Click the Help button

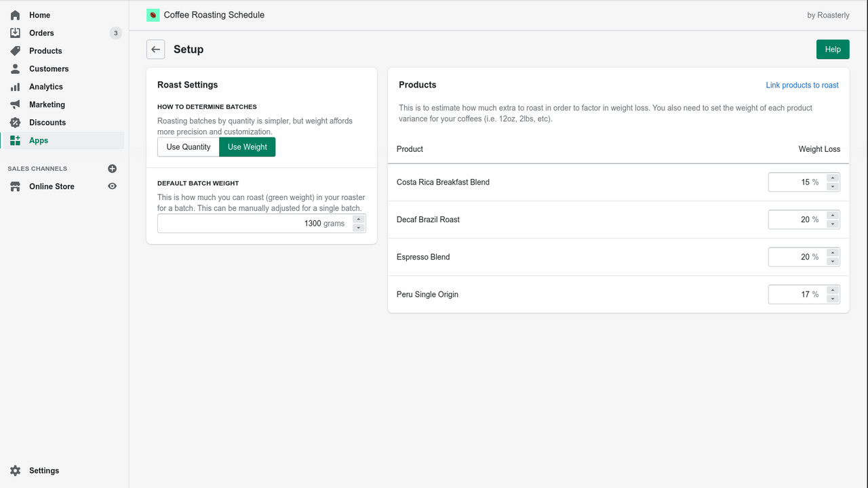[832, 49]
